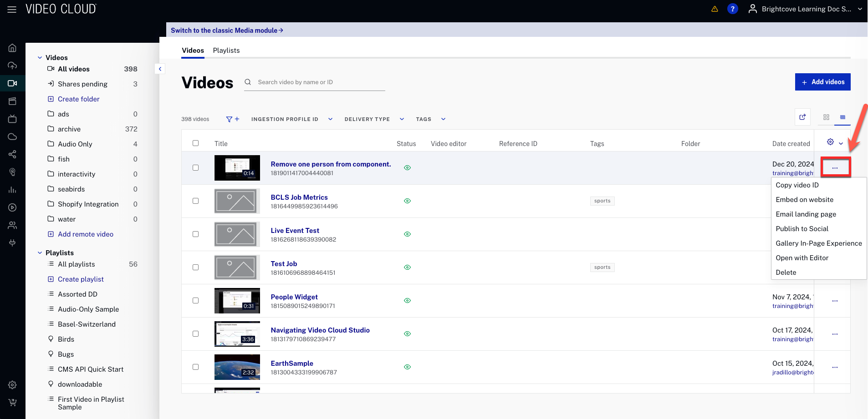Select the EarthSample video checkbox

pyautogui.click(x=195, y=367)
